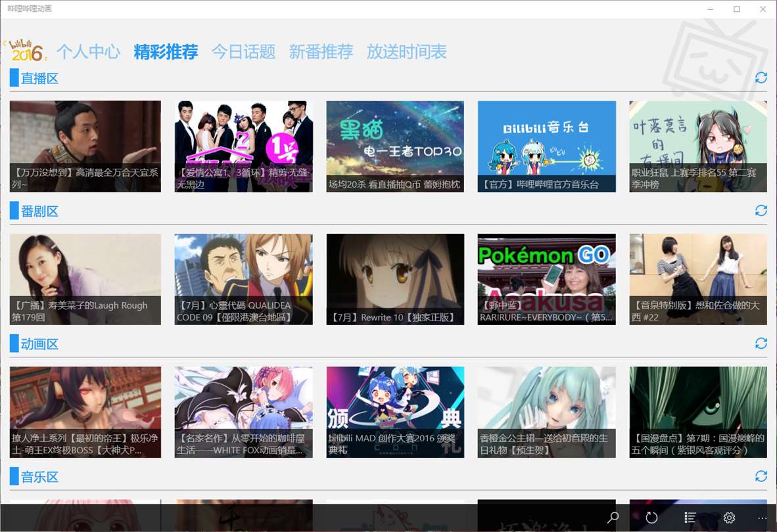Switch to 精彩推荐 tab

tap(166, 51)
